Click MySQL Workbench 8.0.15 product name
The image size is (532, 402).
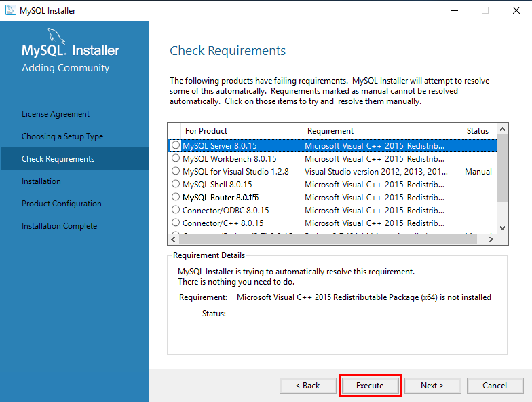pos(229,159)
